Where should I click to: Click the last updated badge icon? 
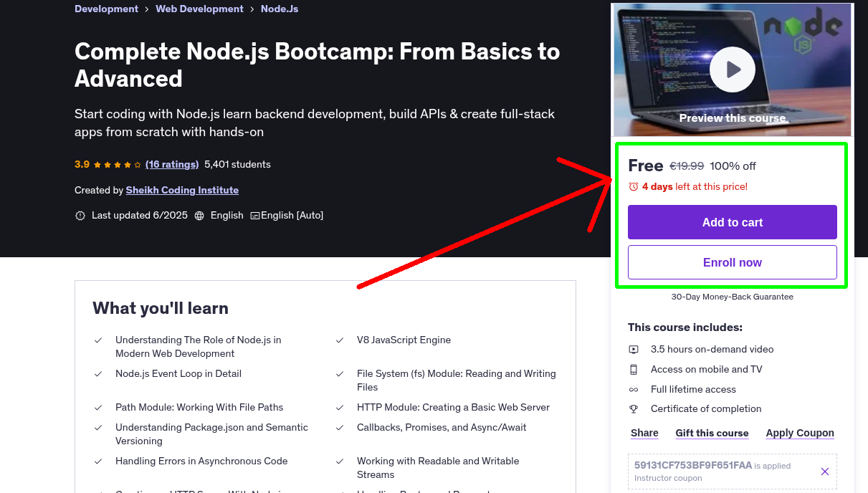[80, 216]
